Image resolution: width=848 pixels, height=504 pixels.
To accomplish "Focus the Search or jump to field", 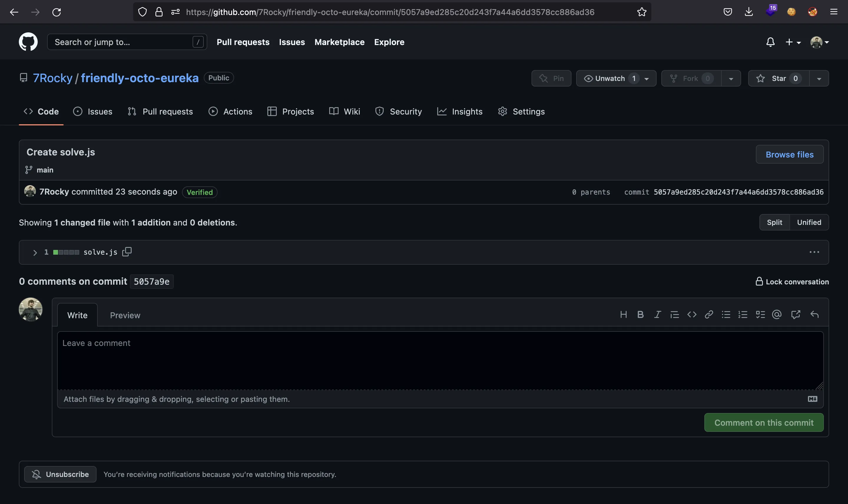I will [127, 42].
